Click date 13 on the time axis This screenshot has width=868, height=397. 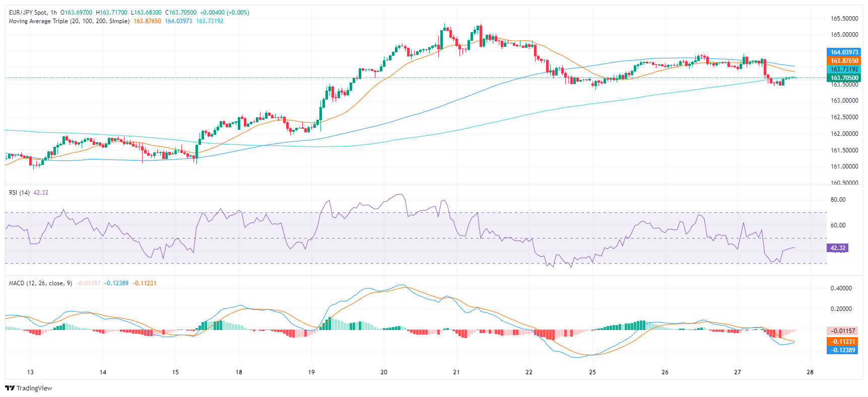(30, 372)
